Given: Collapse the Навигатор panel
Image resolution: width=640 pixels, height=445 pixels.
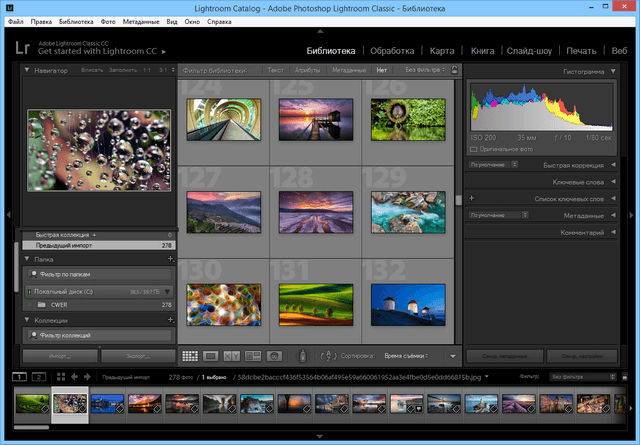Looking at the screenshot, I should coord(28,71).
